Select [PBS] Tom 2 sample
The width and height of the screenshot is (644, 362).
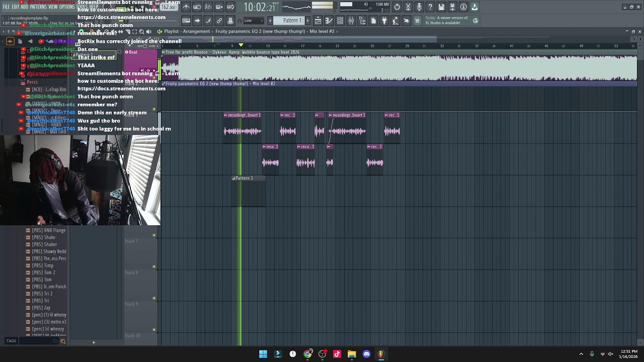[43, 273]
